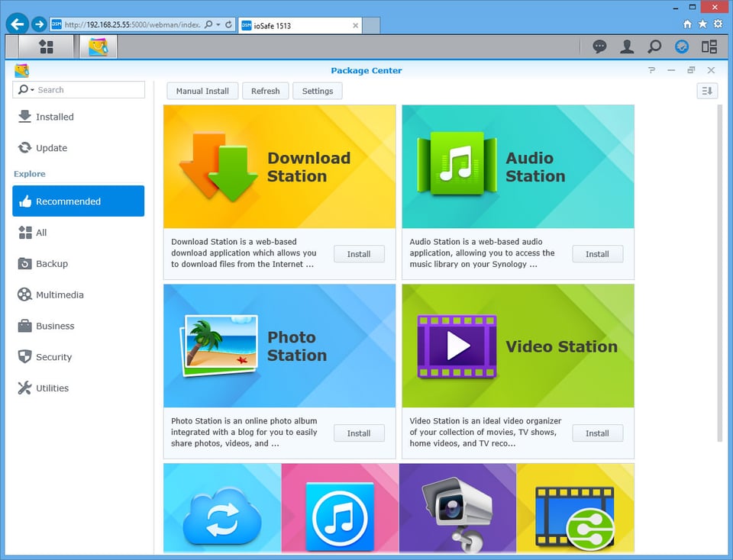Image resolution: width=733 pixels, height=560 pixels.
Task: Open the iTunes Server music tile
Action: tap(340, 508)
